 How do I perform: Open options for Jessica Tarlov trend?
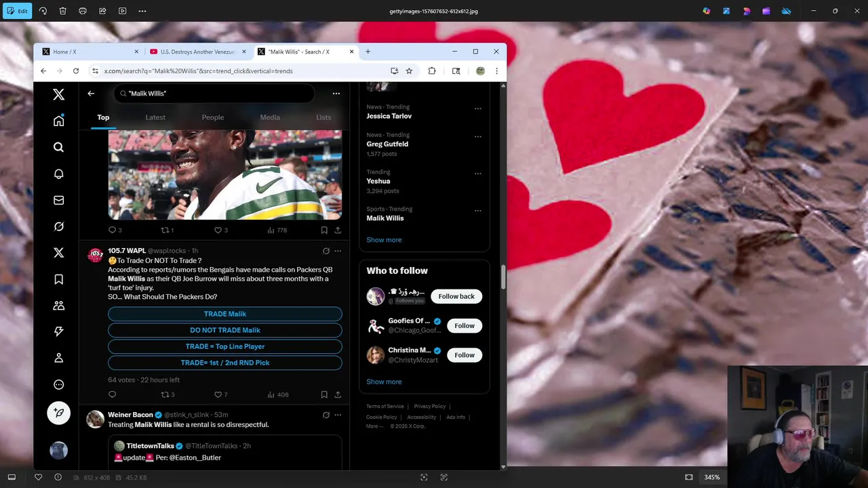click(478, 108)
